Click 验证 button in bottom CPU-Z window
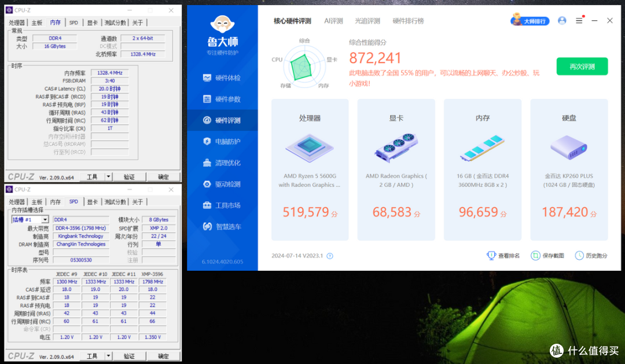 [129, 356]
